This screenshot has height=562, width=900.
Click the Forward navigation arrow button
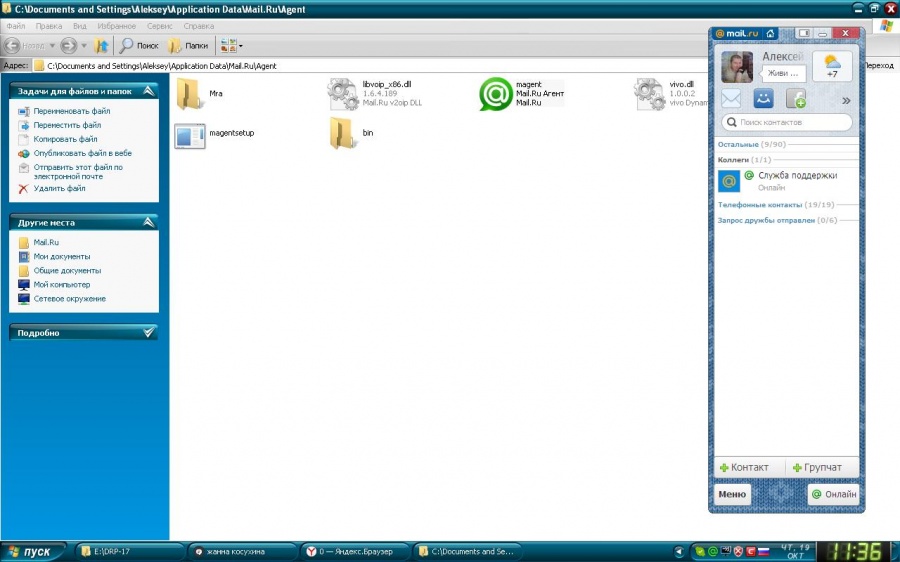coord(68,45)
